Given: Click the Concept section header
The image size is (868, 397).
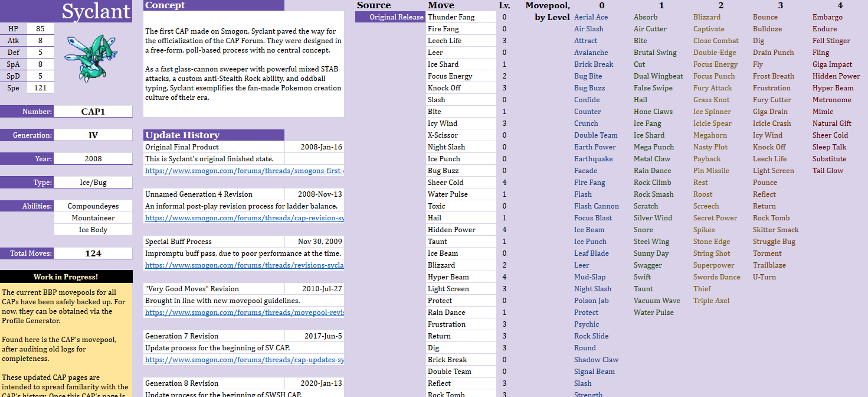Looking at the screenshot, I should tap(214, 5).
